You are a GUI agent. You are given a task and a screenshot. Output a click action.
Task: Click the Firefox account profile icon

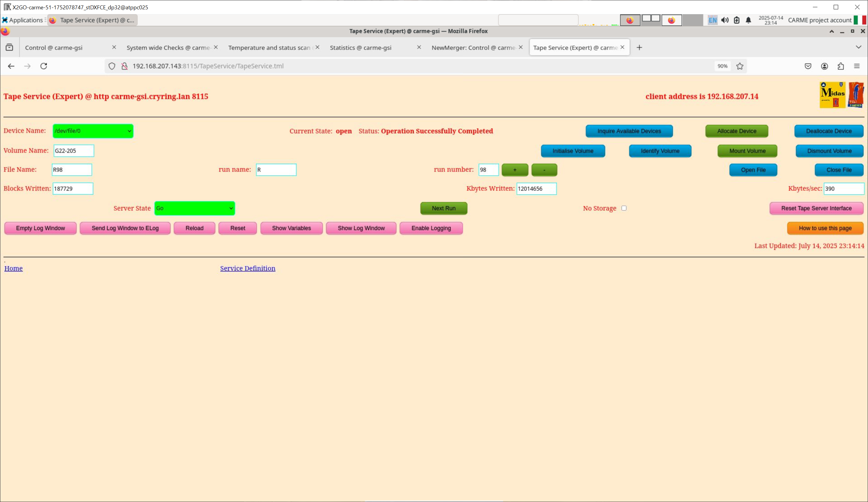(824, 66)
